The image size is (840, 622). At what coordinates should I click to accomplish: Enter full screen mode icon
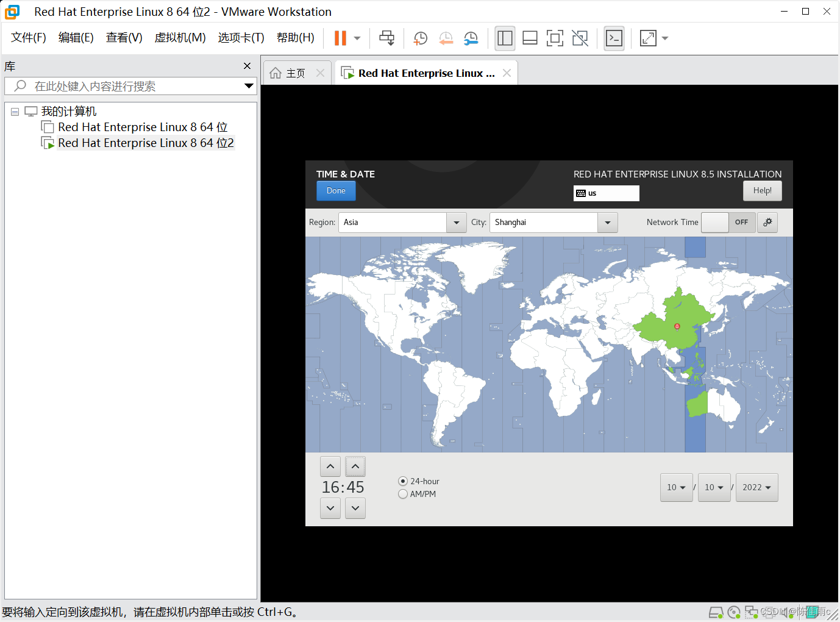pyautogui.click(x=555, y=38)
